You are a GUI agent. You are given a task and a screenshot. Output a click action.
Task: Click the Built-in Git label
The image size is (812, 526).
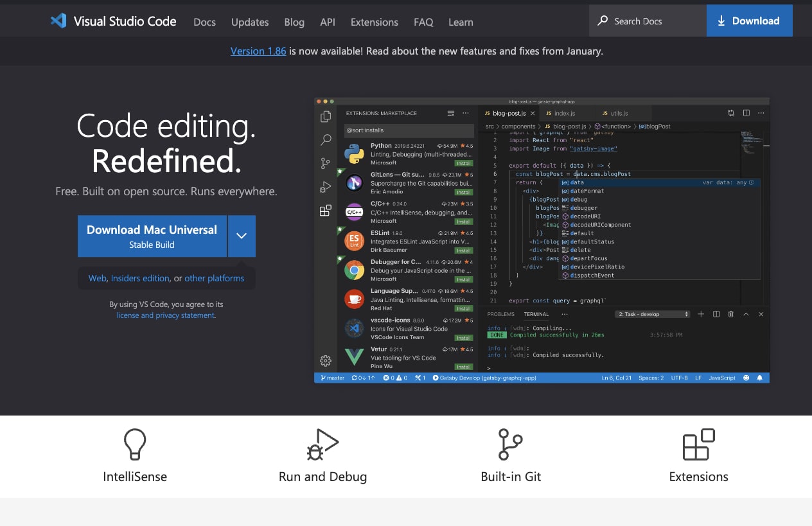511,477
